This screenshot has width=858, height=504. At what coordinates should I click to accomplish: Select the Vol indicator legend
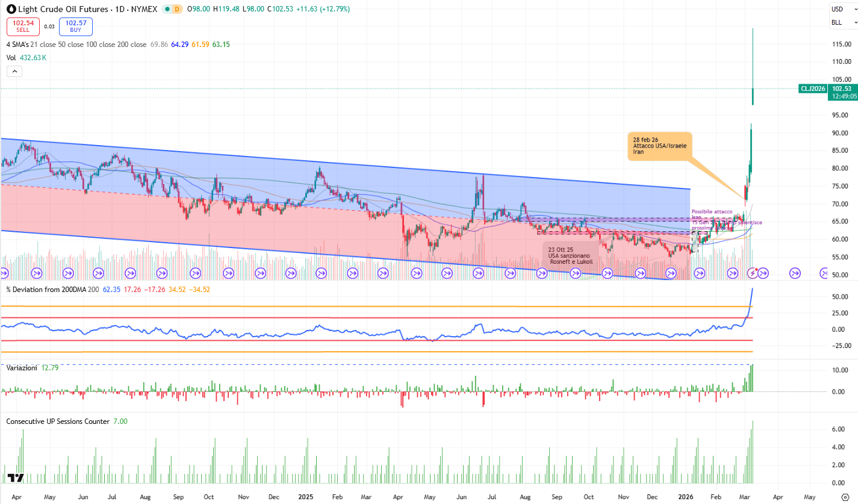click(11, 58)
